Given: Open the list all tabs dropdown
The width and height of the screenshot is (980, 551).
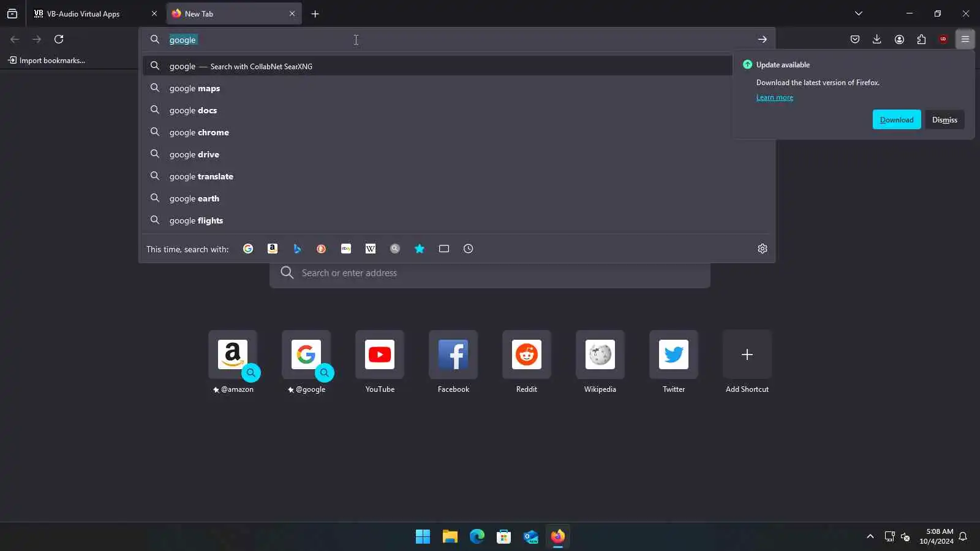Looking at the screenshot, I should (859, 13).
